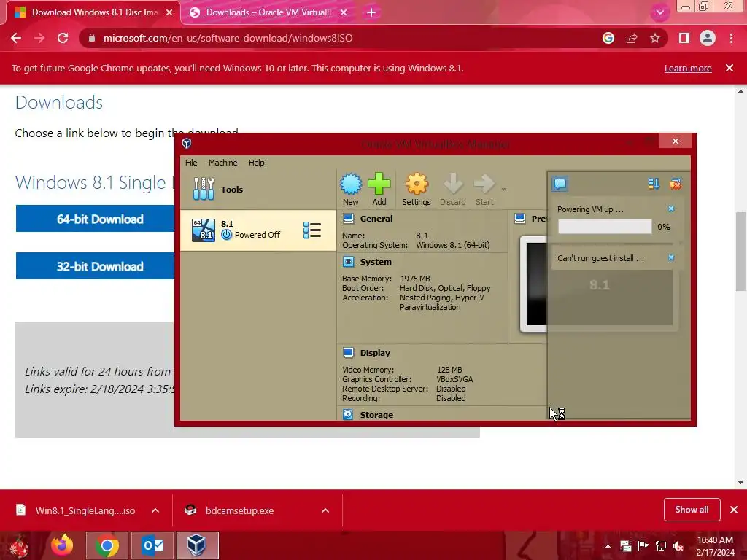Screen dimensions: 747x560
Task: Toggle the Chrome side panel icon
Action: (684, 38)
